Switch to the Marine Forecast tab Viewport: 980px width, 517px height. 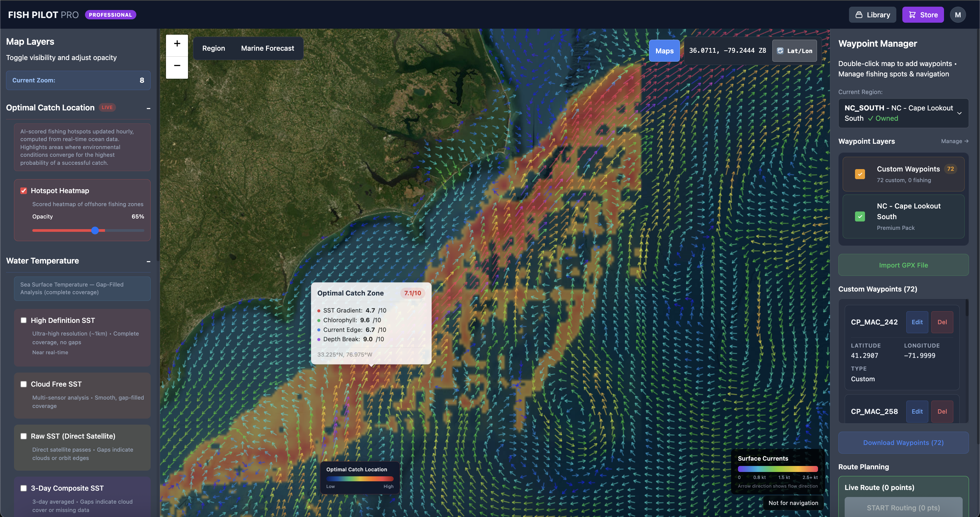[267, 48]
